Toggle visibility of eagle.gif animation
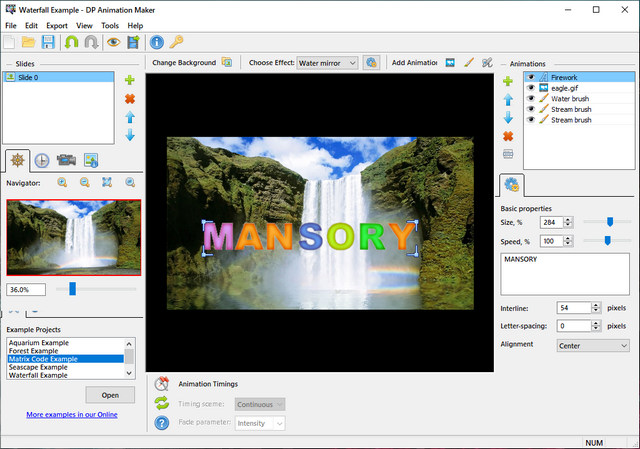Viewport: 640px width, 449px height. coord(531,88)
